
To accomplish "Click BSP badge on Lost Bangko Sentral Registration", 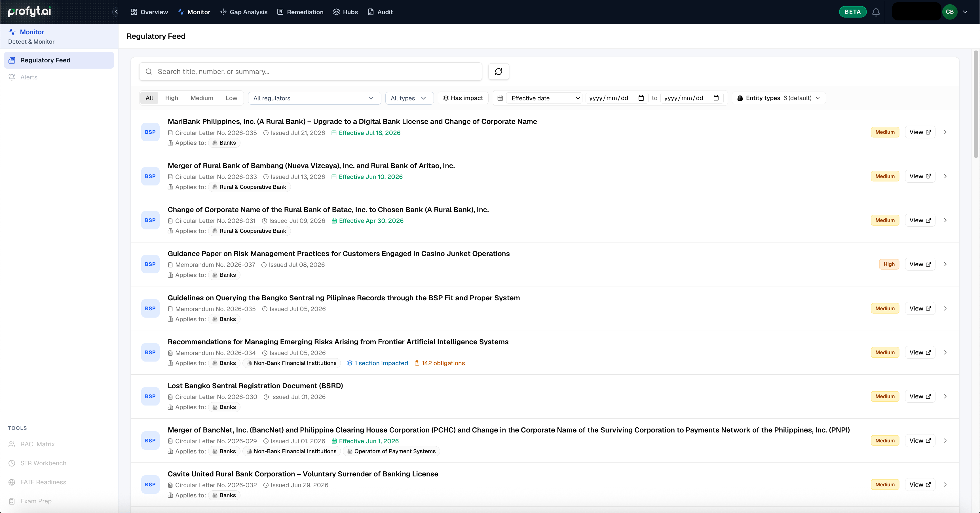I will 150,396.
